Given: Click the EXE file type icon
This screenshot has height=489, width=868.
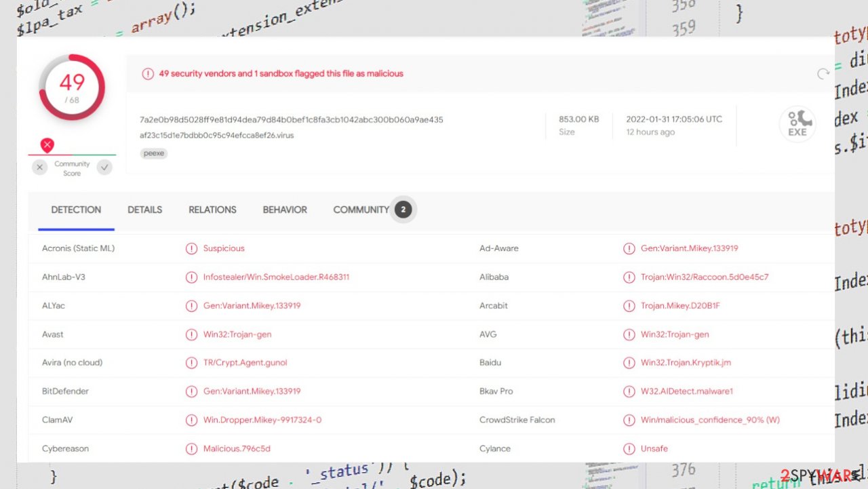Looking at the screenshot, I should pos(797,125).
